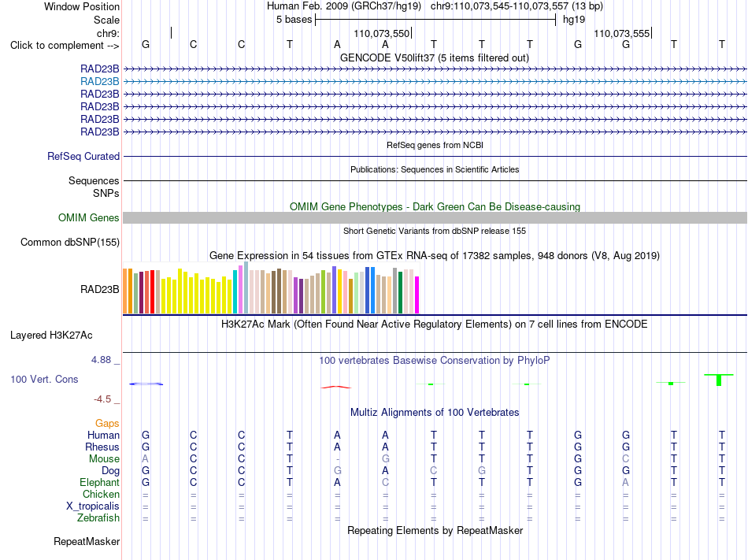This screenshot has width=748, height=560.
Task: Click OMIM Gene Phenotypes green title
Action: [x=435, y=206]
